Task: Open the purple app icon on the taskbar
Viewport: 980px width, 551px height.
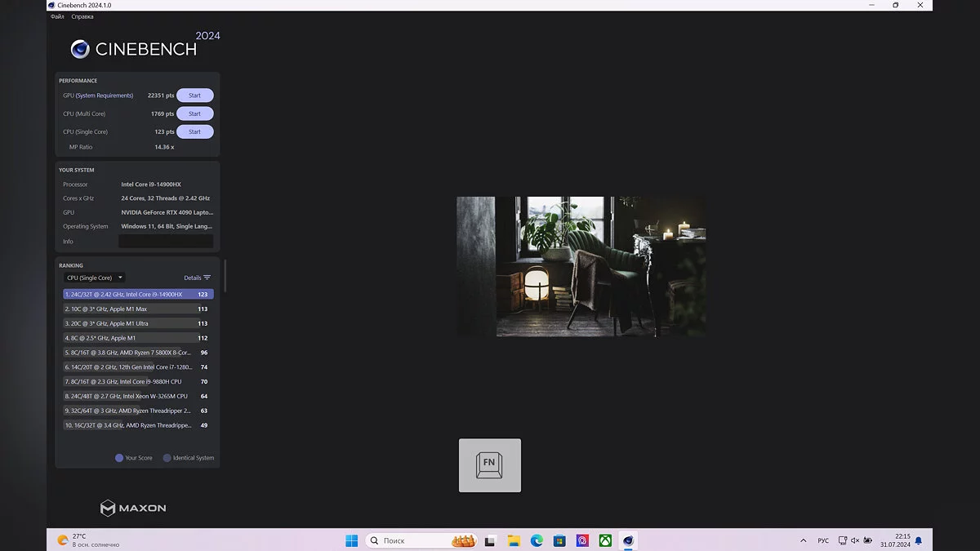Action: [x=582, y=540]
